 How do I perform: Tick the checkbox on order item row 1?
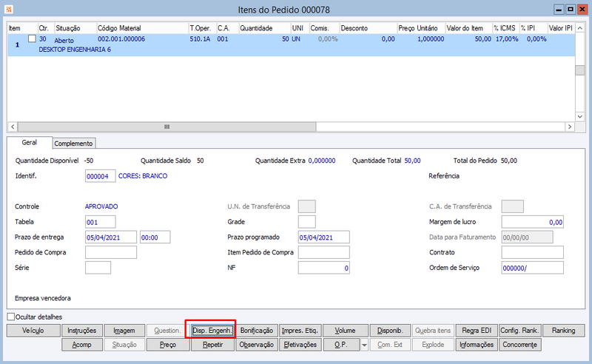(32, 39)
